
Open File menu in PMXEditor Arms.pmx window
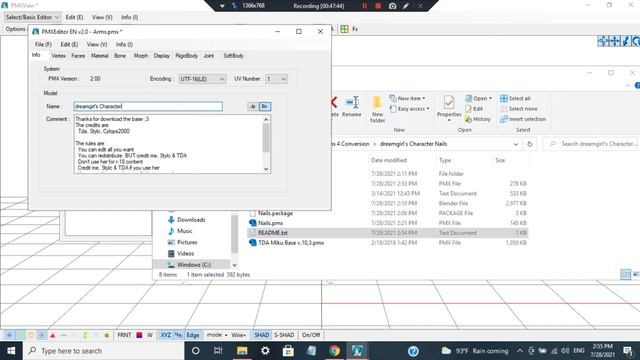tap(43, 44)
